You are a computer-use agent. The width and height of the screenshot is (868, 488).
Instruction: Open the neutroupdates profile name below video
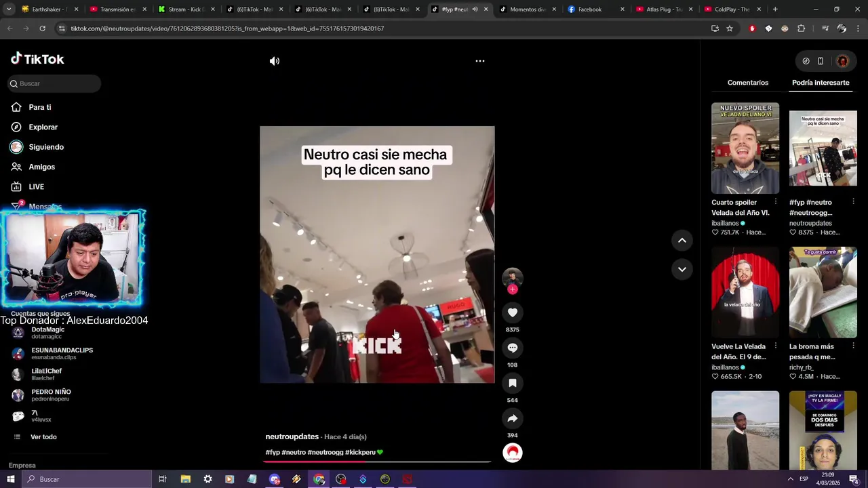coord(292,436)
